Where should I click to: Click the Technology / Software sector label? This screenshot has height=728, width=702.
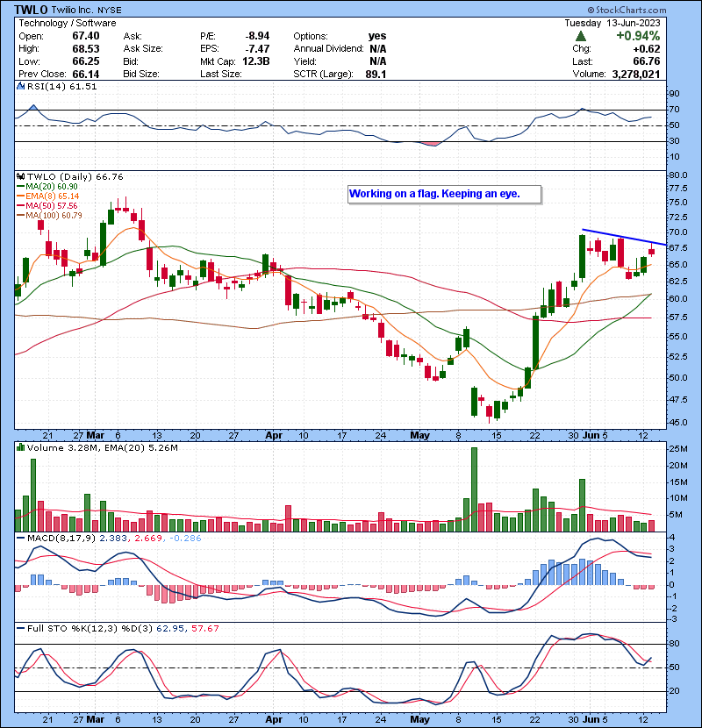click(68, 23)
